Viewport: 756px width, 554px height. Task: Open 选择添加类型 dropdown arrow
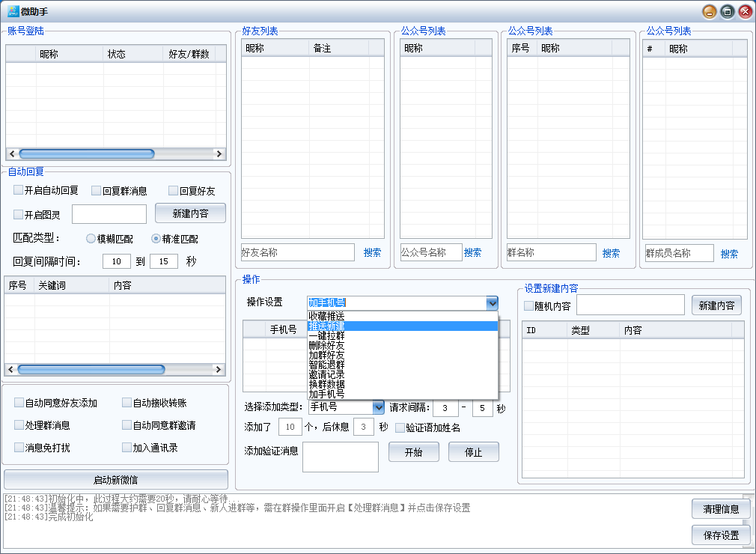[x=379, y=407]
